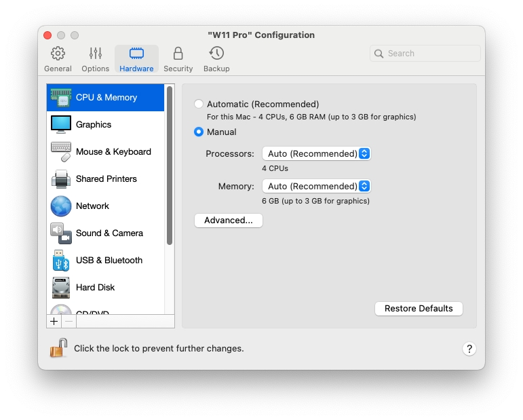Open Shared Printers via its printer icon

point(61,179)
